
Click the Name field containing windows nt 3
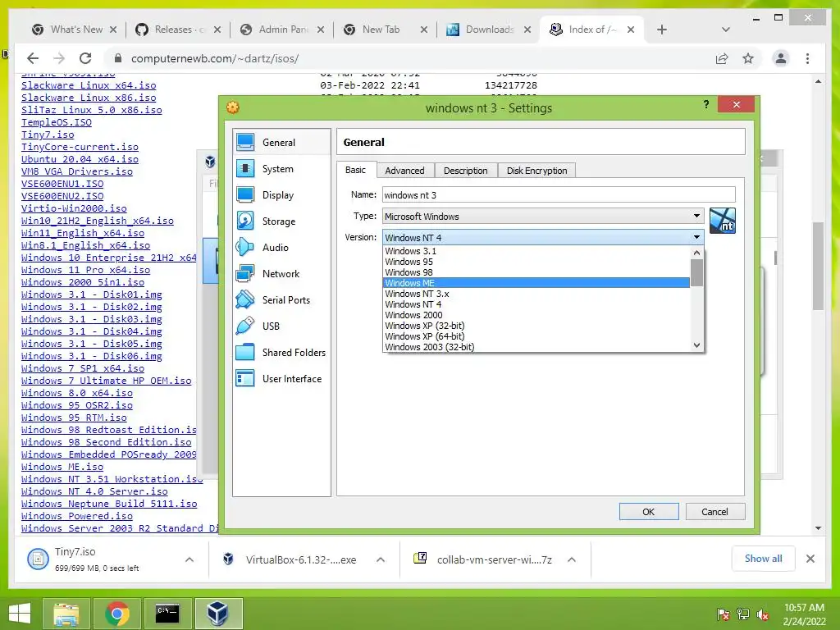point(559,195)
